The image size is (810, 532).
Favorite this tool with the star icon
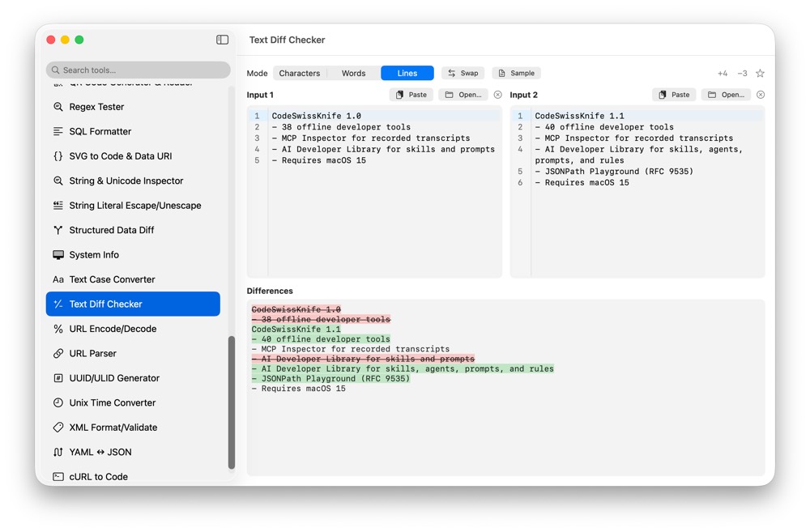point(760,73)
